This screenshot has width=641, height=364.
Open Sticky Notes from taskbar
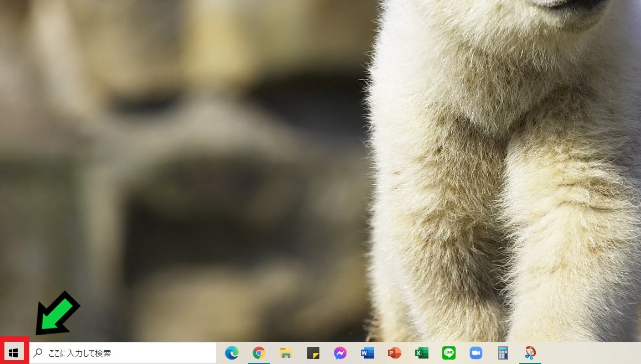(x=313, y=352)
